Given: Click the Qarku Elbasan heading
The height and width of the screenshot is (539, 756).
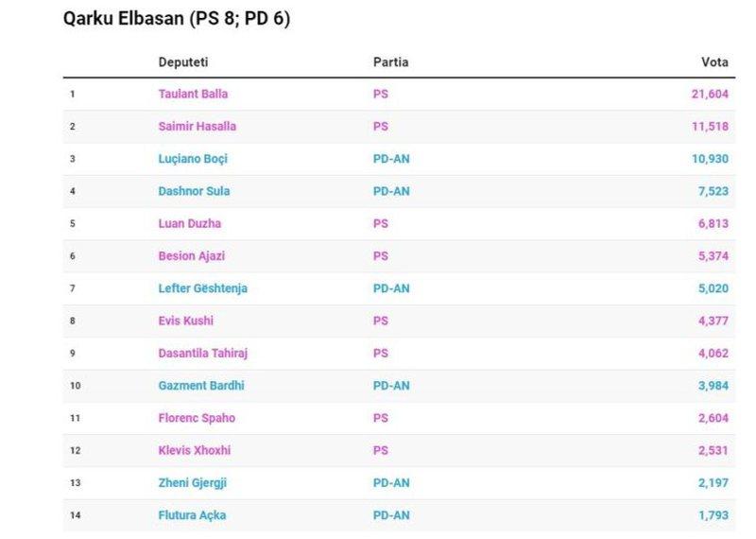Looking at the screenshot, I should [177, 19].
